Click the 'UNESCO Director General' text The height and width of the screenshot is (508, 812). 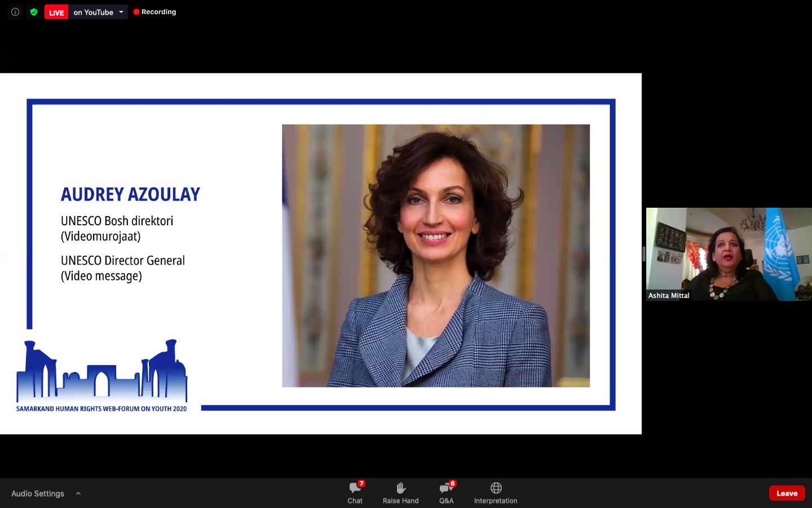[123, 261]
